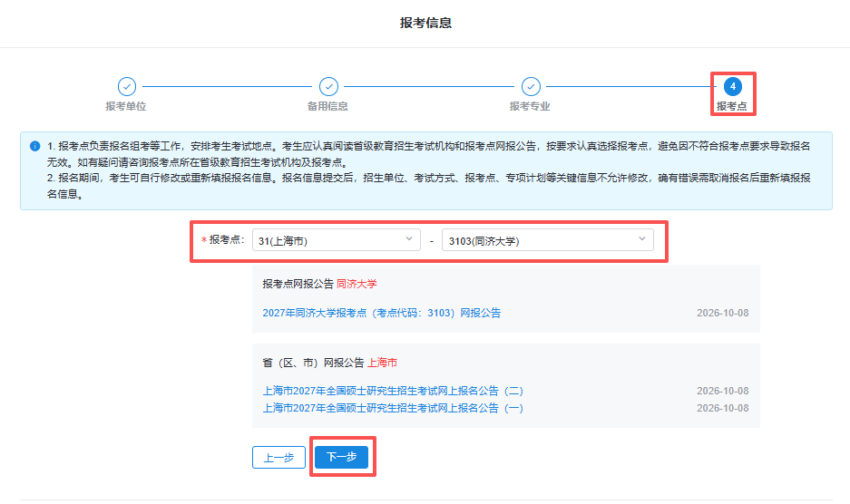Open 2027年同济大学报考点网报公告 link
Screen dimensions: 850x504
tap(382, 313)
